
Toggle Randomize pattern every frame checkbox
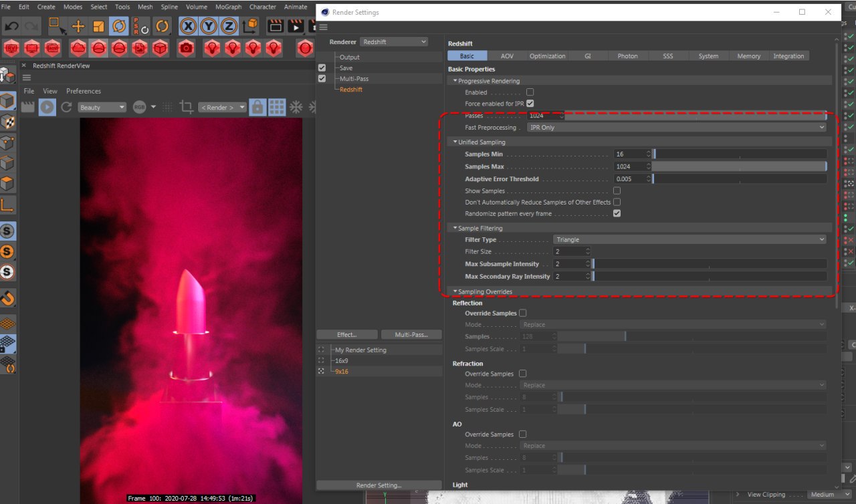(617, 213)
